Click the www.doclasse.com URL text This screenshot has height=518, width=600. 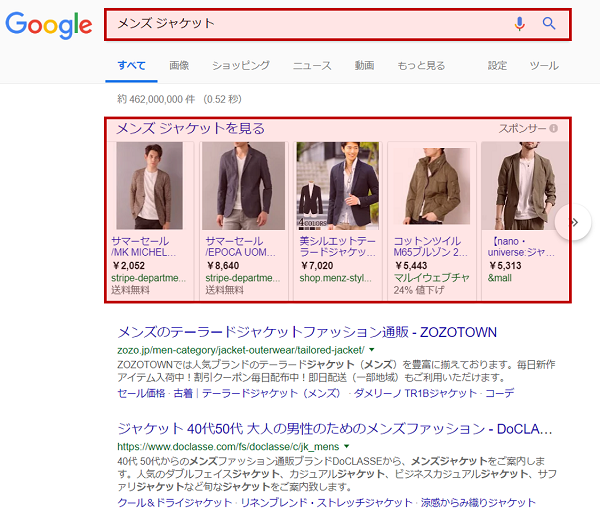[x=228, y=447]
